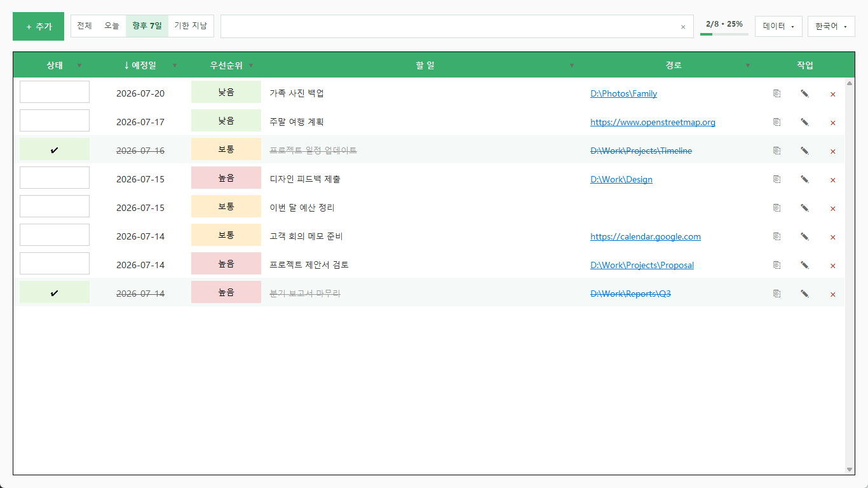Click the 2026-07-20 due date cell

pos(140,93)
